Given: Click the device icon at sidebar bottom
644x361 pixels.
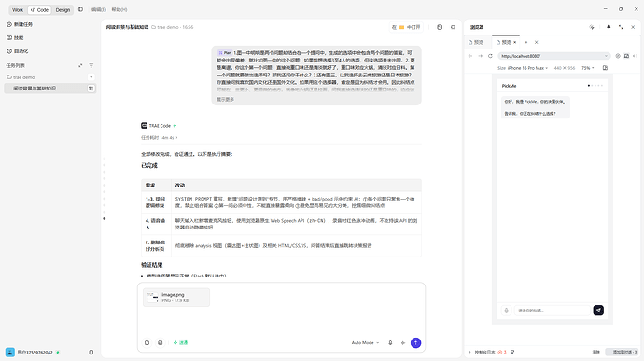Looking at the screenshot, I should pos(91,352).
